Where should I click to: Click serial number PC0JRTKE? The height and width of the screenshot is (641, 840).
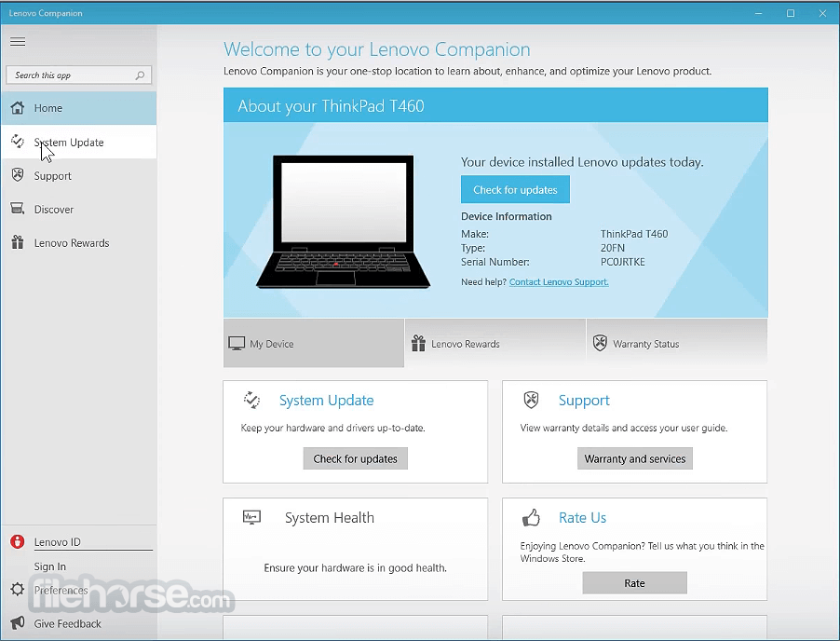point(622,262)
